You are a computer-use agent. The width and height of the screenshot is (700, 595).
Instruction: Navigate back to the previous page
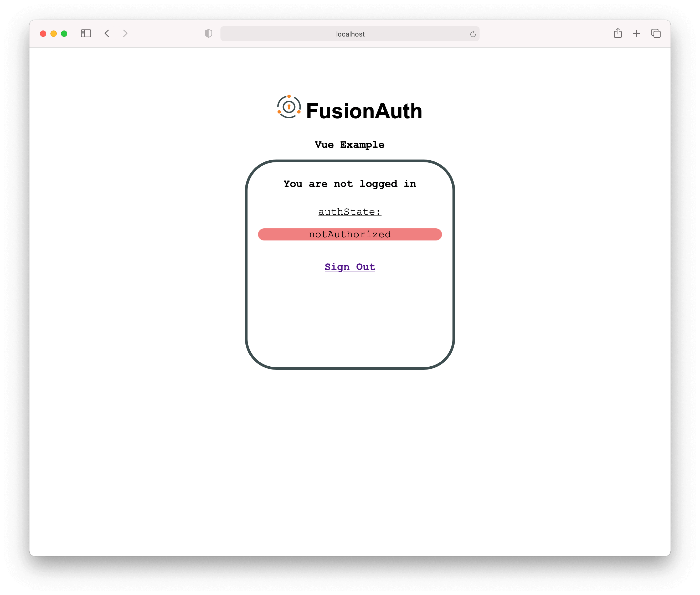point(107,33)
